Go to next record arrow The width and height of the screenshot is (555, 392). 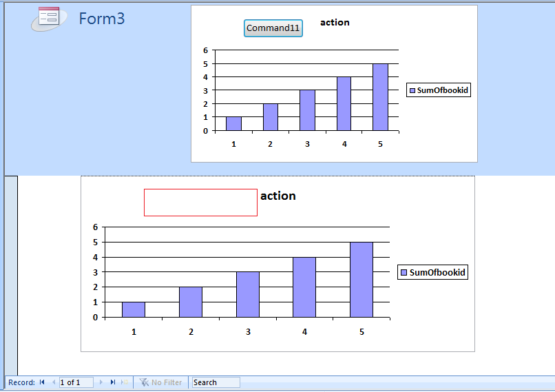pos(101,382)
